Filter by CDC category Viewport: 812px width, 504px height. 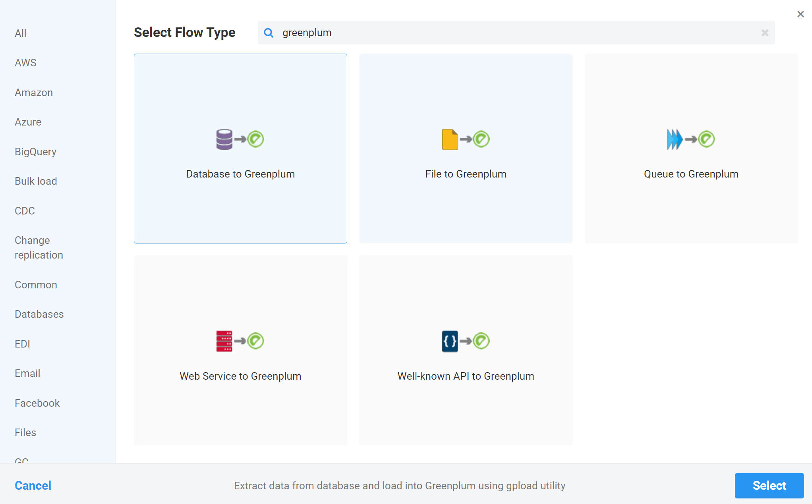(25, 211)
